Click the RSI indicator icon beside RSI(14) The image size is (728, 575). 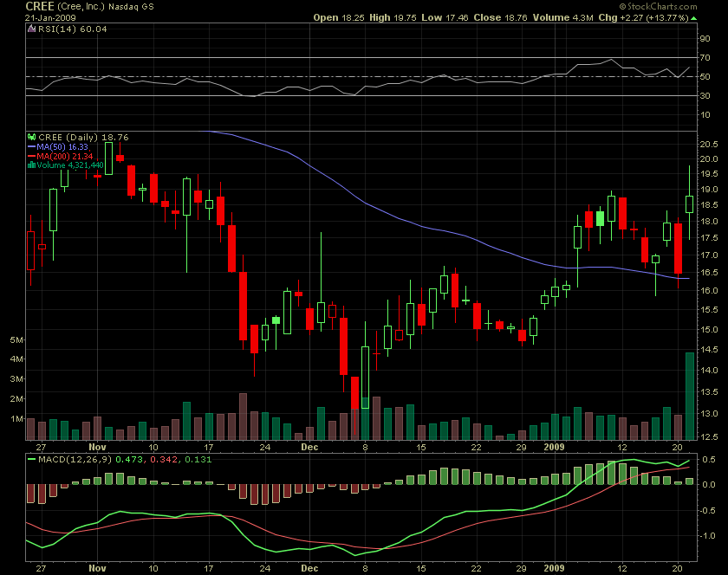coord(31,29)
